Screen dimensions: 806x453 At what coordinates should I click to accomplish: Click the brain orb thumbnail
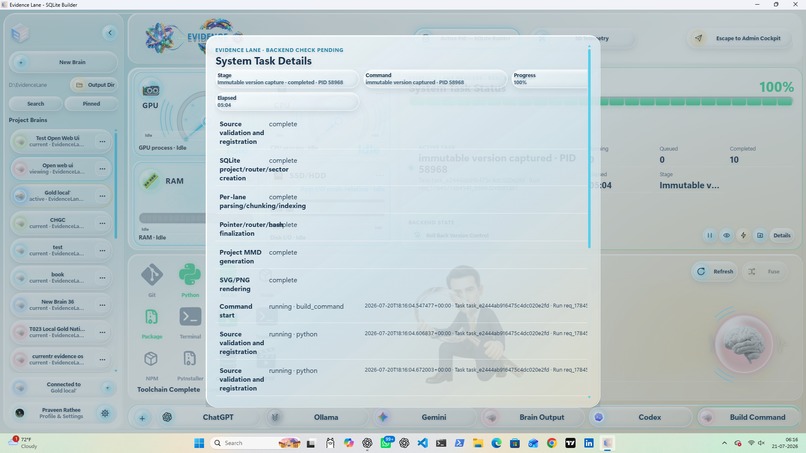(744, 344)
